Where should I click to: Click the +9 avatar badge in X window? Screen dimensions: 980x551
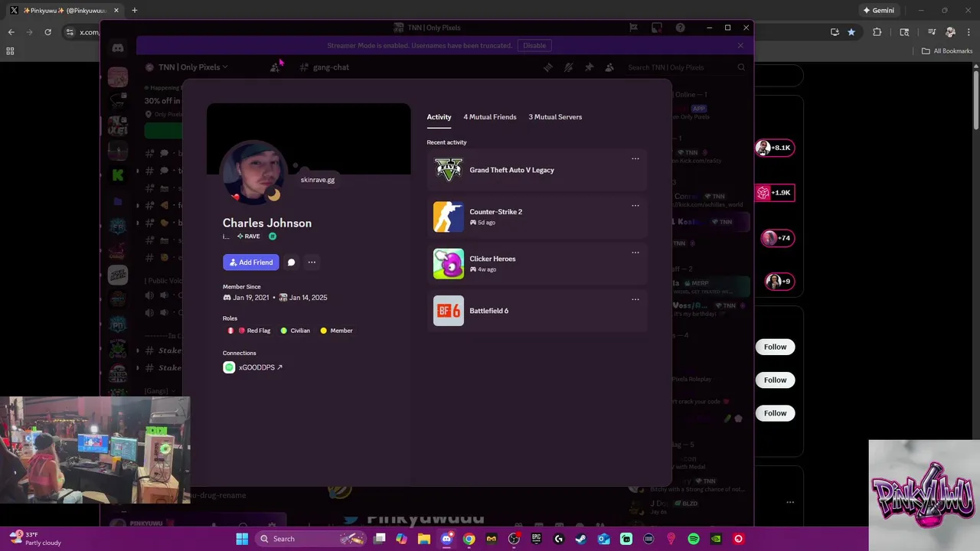779,282
